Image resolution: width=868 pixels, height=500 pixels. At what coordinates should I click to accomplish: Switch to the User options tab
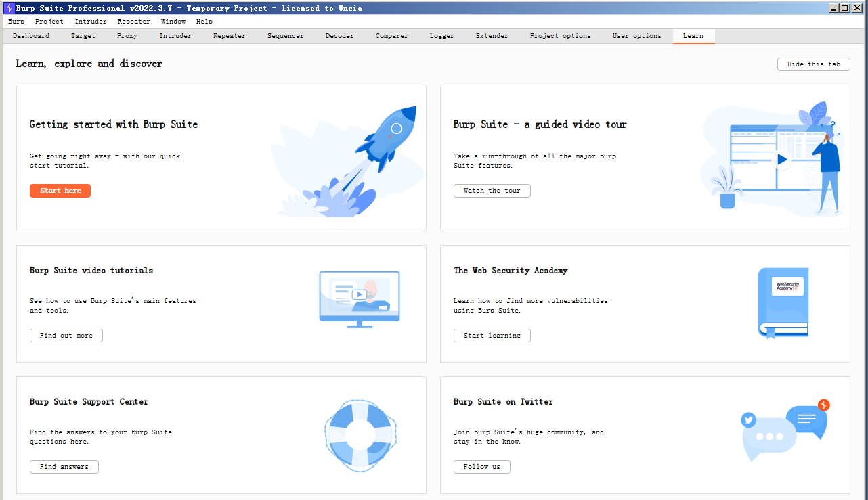point(637,36)
